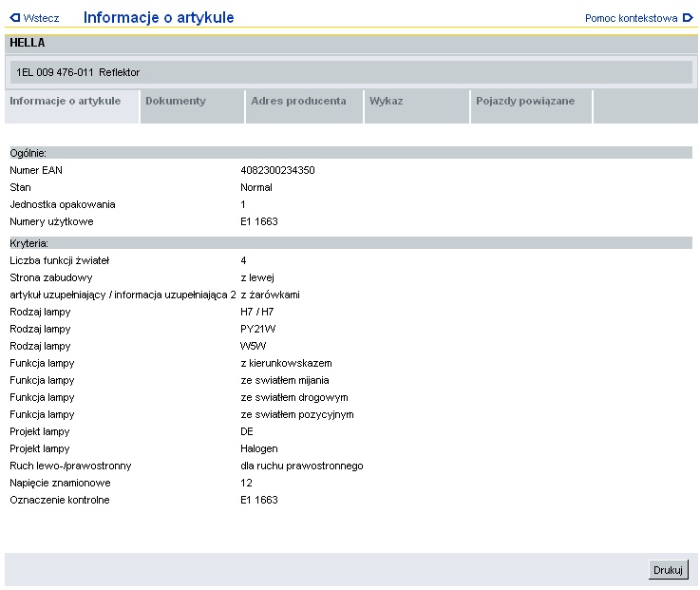The width and height of the screenshot is (700, 590).
Task: Click the Numery użytkowe value E1 1663
Action: [x=259, y=221]
